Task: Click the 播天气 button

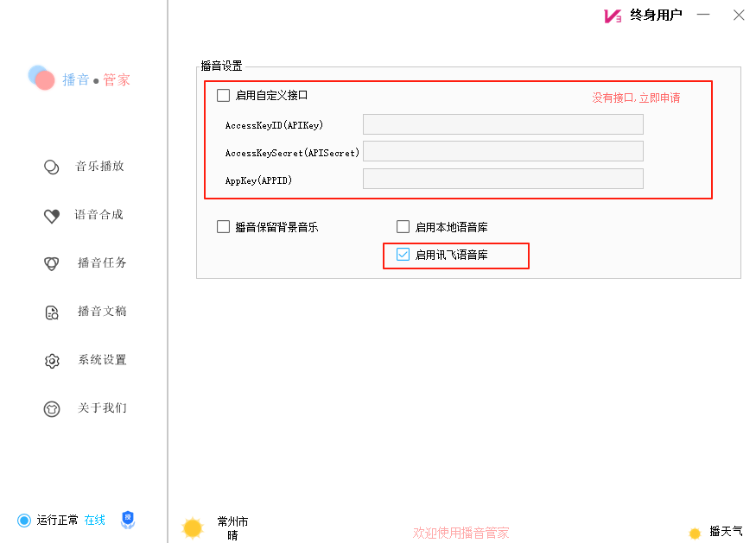Action: [x=726, y=532]
